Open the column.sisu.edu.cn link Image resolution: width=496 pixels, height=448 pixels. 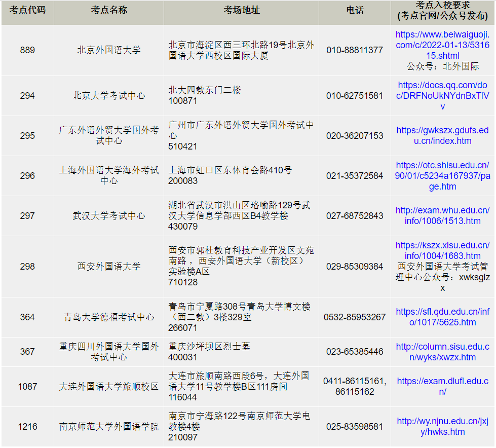click(442, 352)
